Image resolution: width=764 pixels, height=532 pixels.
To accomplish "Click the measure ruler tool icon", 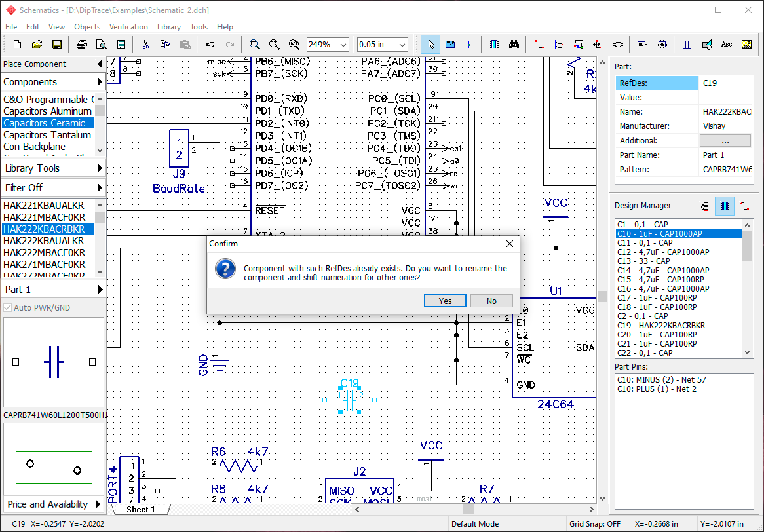I will 450,45.
